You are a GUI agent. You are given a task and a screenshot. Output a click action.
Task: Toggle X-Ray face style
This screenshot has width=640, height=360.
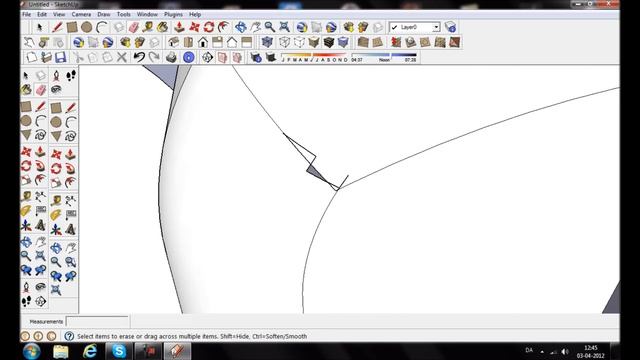click(x=267, y=42)
